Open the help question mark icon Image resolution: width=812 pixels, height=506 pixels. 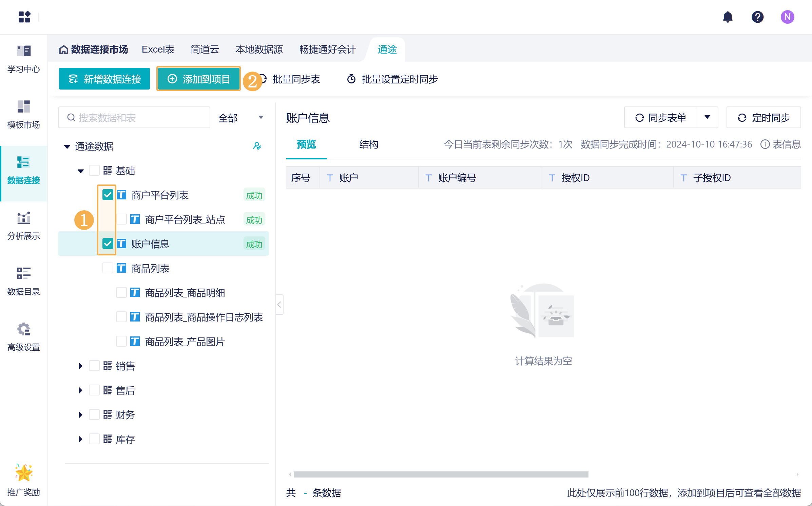757,17
